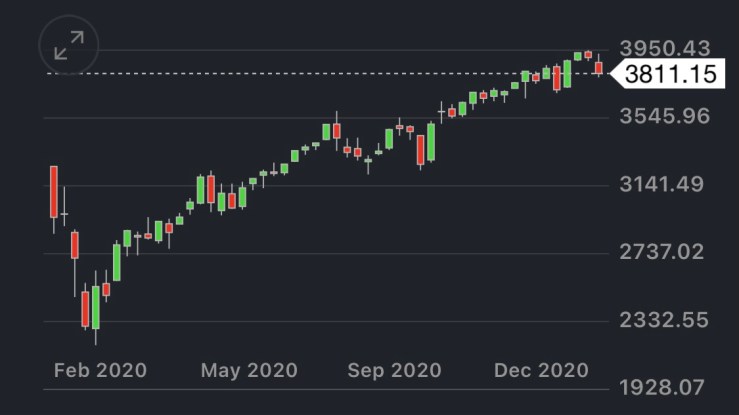Click the doji candlestick right of the first red candle
Screen dimensions: 739x415
pyautogui.click(x=64, y=213)
